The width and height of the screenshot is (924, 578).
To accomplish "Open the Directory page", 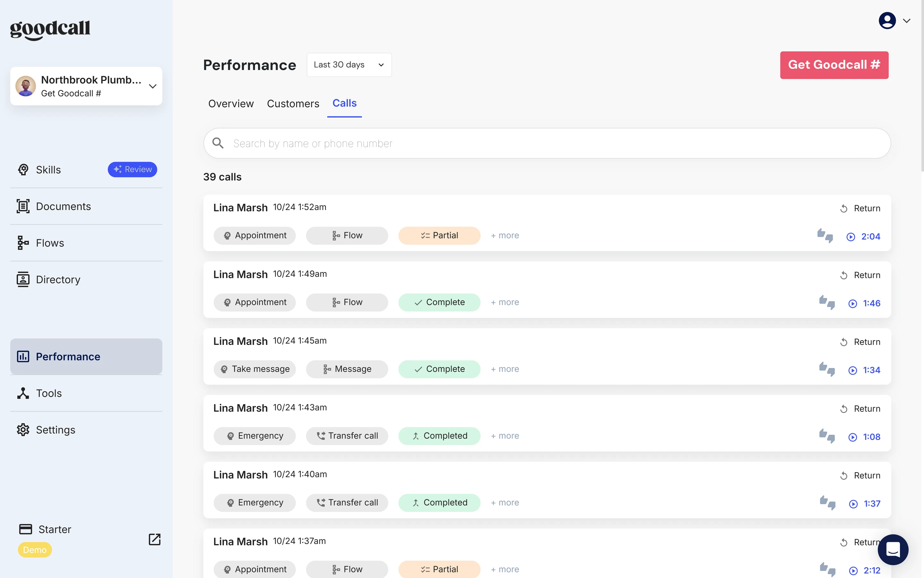I will coord(48,279).
